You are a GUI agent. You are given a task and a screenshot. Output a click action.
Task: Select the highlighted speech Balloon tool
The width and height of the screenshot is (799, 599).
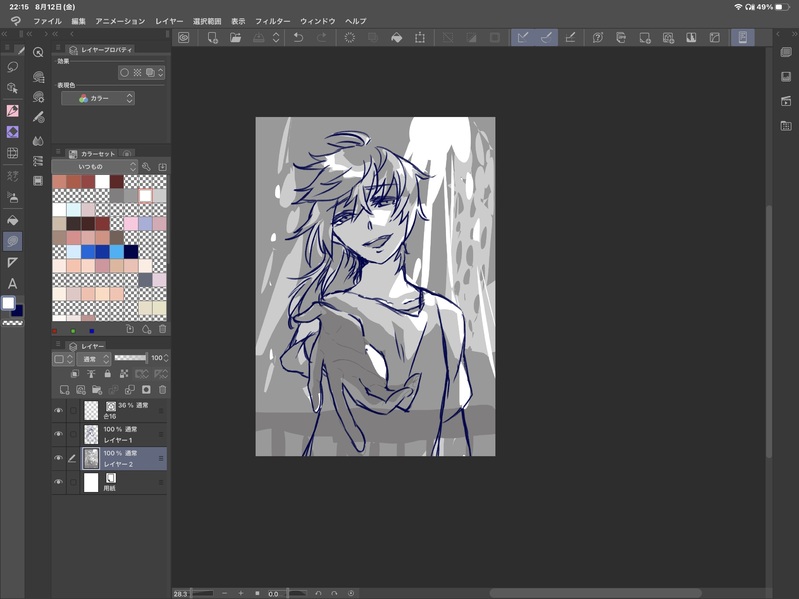click(12, 241)
